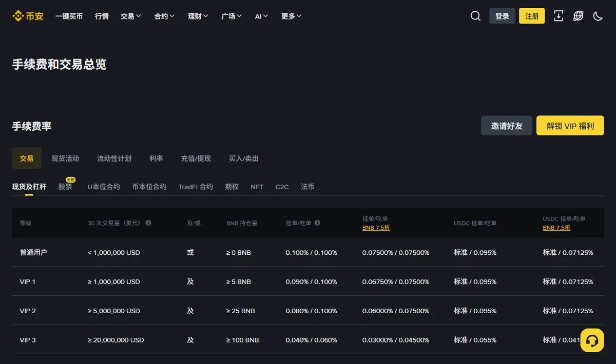Select the 币本位合约 sub-tab
This screenshot has width=616, height=364.
point(149,187)
